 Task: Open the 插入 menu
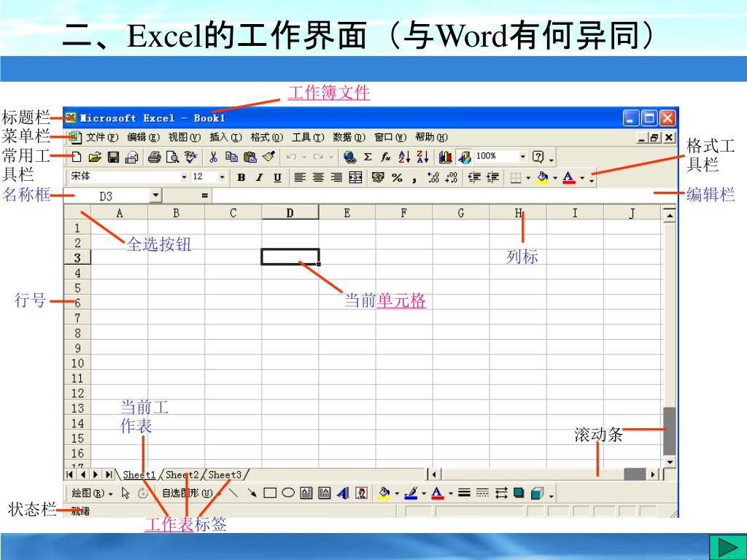[x=225, y=138]
